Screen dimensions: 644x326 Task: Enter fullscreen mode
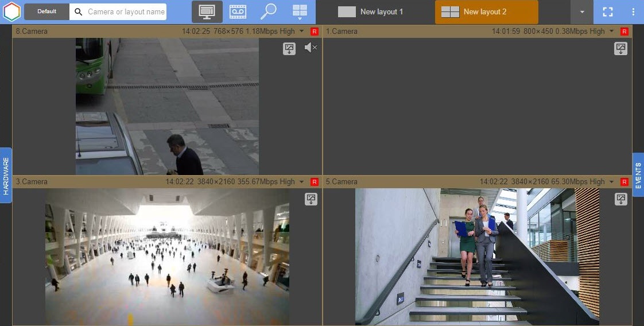click(607, 11)
